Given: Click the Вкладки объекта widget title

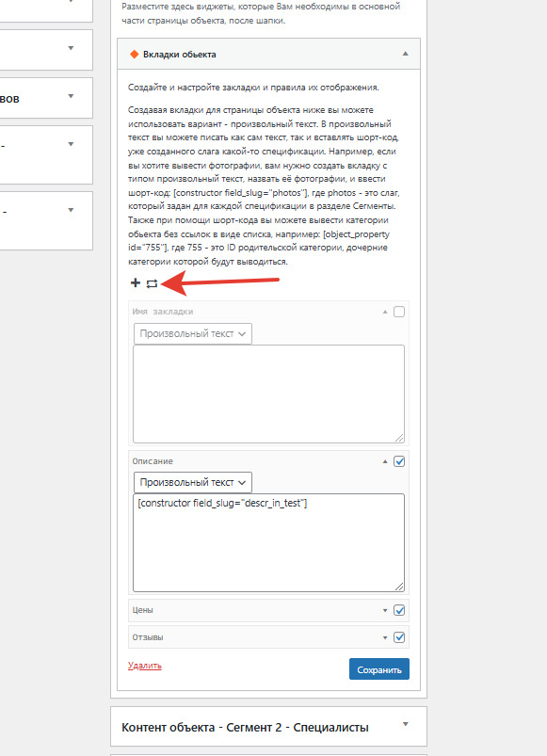Looking at the screenshot, I should pyautogui.click(x=179, y=55).
